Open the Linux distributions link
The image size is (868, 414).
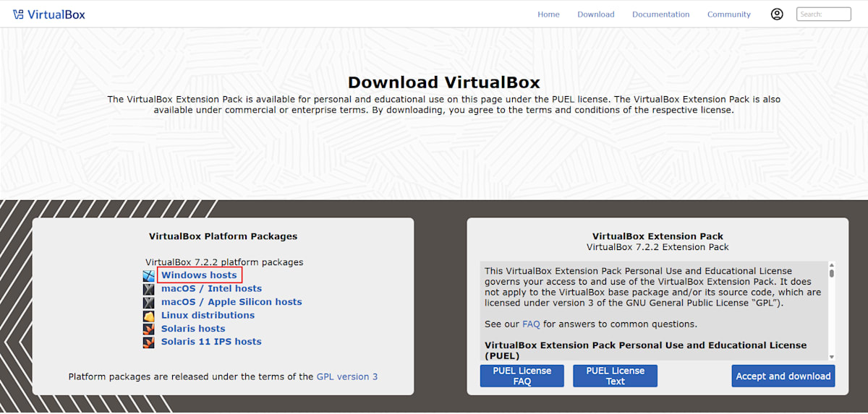click(x=208, y=315)
